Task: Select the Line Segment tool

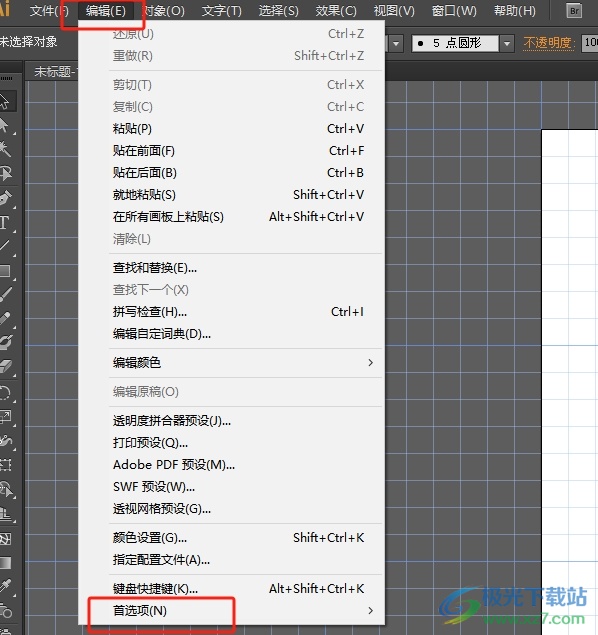Action: click(6, 246)
